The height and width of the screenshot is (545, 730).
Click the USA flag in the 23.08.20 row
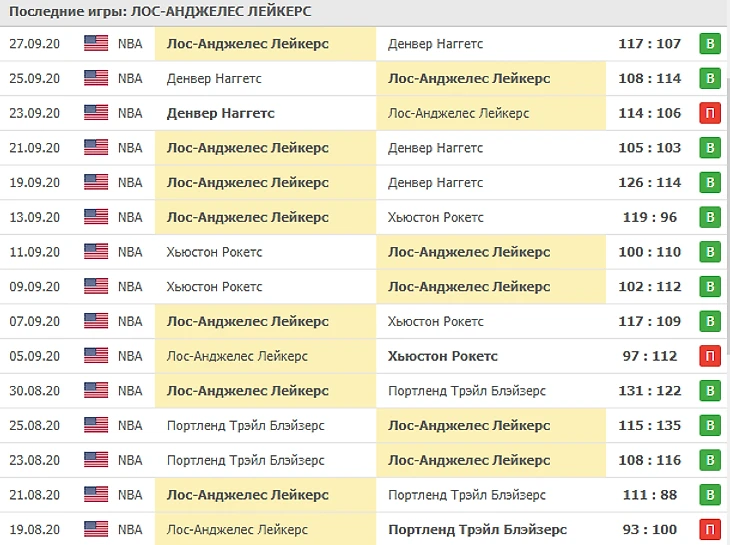click(x=96, y=460)
